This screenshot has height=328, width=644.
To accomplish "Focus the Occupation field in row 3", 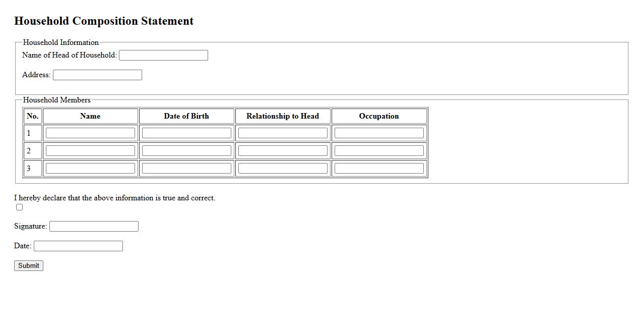I will coord(379,169).
